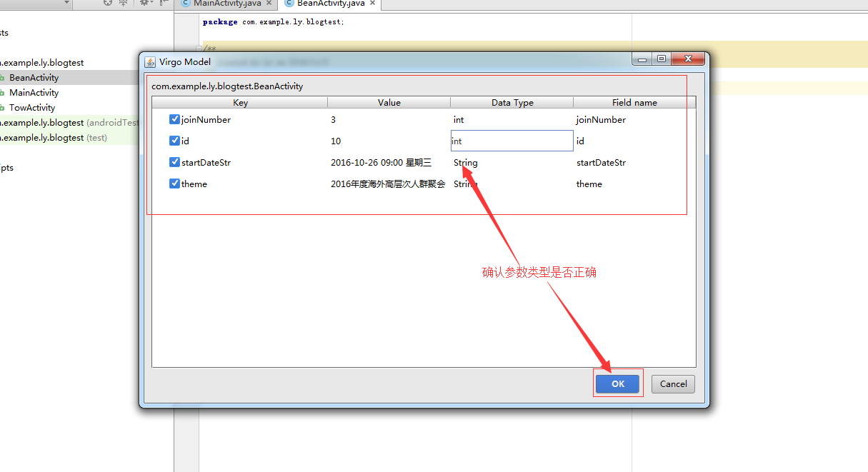Click the hide project panel icon
Viewport: 868px width, 472px height.
(164, 3)
